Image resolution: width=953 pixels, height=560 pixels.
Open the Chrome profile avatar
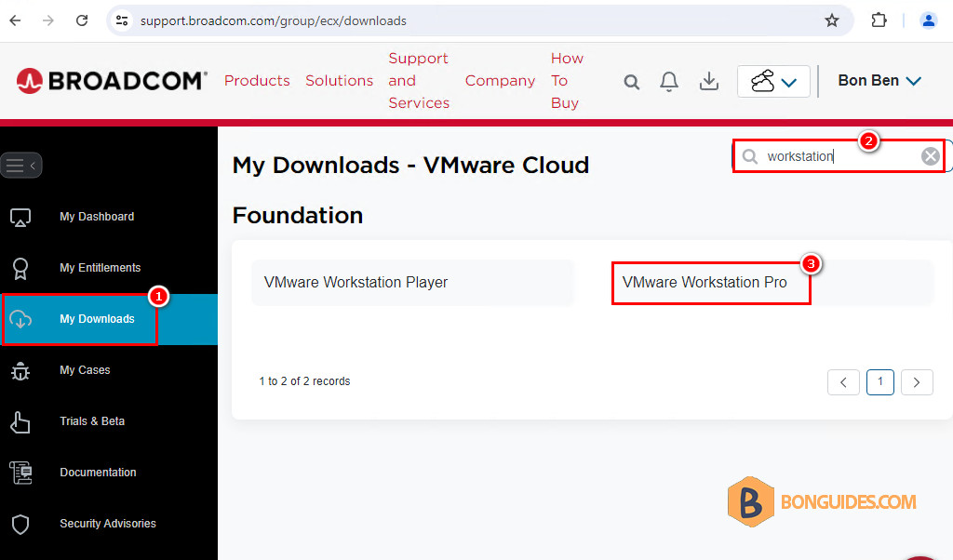[x=928, y=20]
